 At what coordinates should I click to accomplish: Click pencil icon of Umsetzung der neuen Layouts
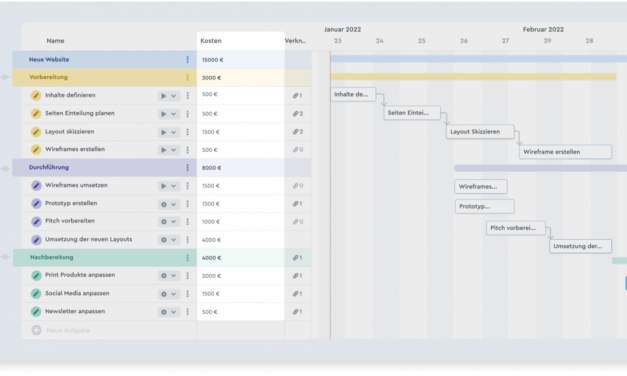tap(36, 240)
